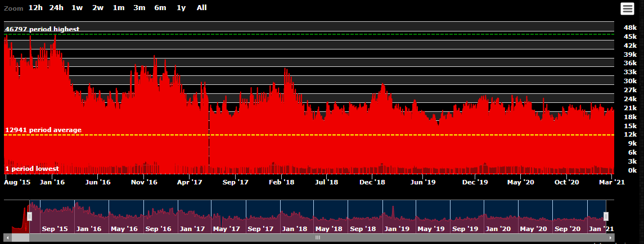Open the chart context menu hamburger icon
The image size is (644, 244).
click(627, 8)
